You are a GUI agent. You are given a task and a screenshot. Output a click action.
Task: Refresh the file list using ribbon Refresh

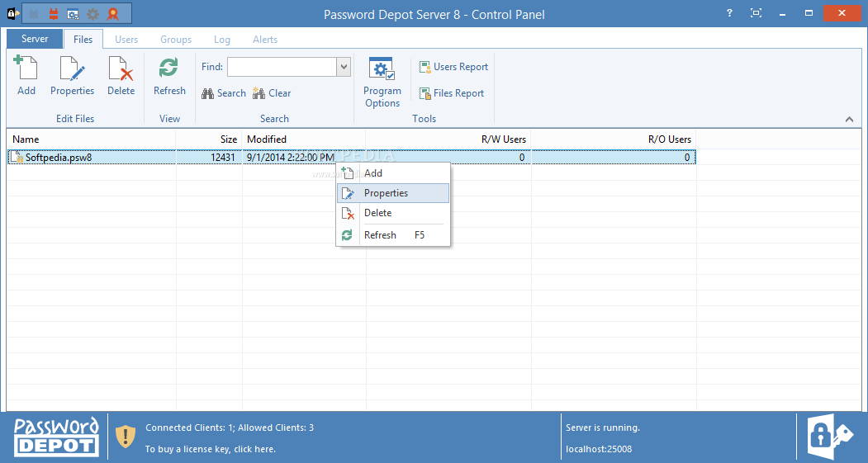tap(169, 76)
